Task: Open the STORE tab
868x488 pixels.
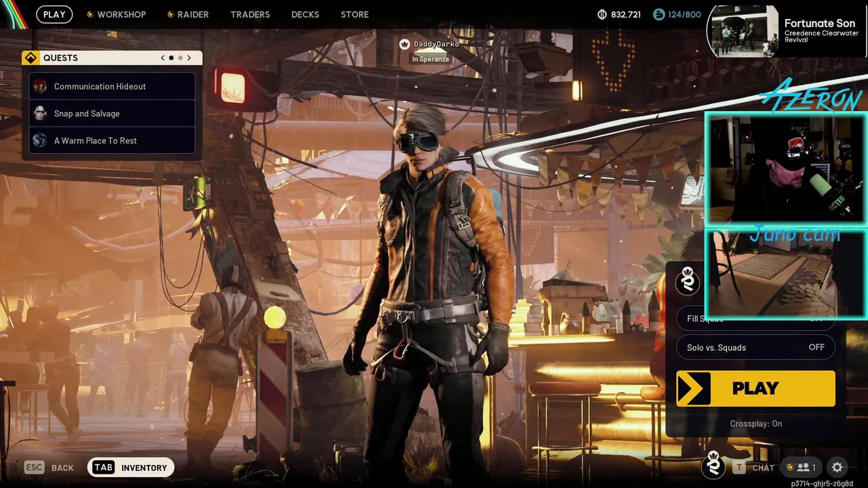Action: 355,14
